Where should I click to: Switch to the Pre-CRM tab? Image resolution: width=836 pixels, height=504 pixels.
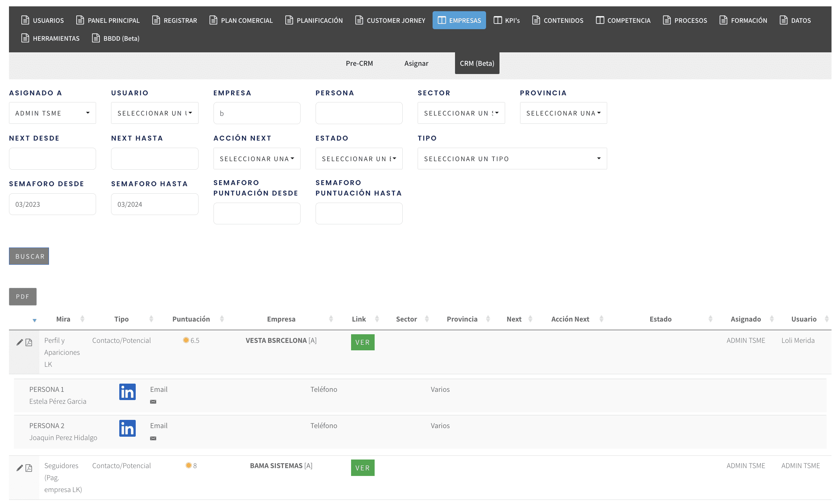click(359, 64)
